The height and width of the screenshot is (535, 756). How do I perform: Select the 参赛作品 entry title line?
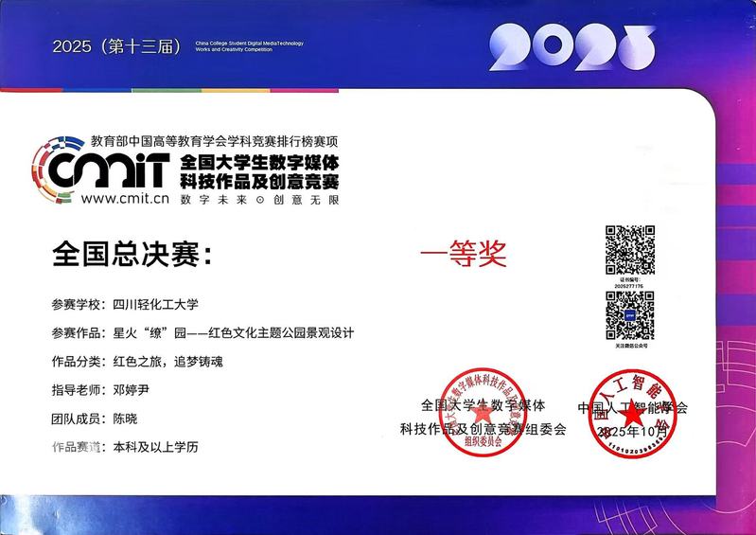click(202, 333)
